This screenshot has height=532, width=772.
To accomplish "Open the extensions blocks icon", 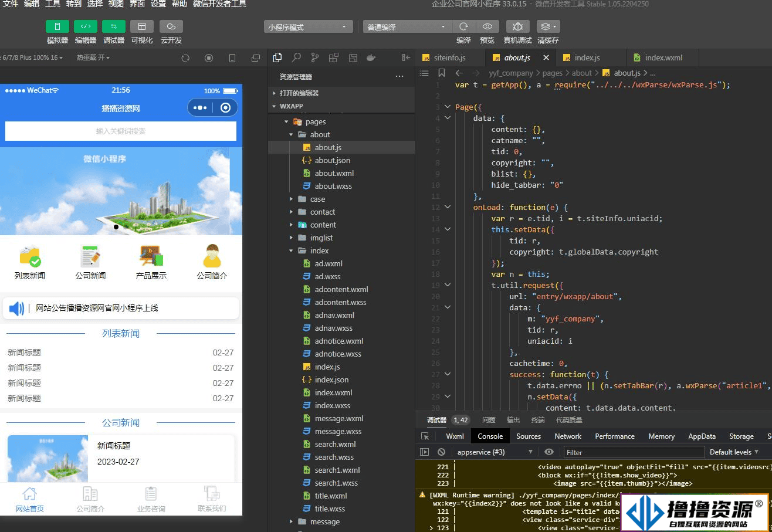I will click(x=334, y=57).
